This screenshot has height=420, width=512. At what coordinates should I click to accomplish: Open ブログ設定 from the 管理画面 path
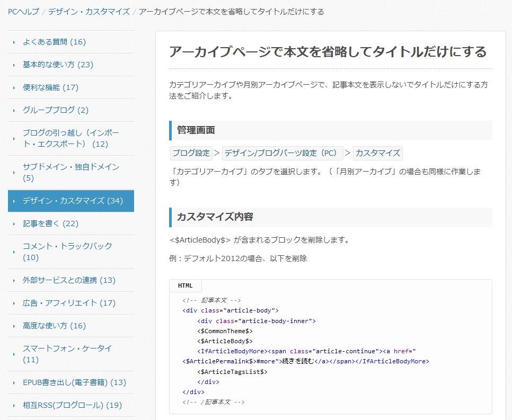[x=190, y=153]
